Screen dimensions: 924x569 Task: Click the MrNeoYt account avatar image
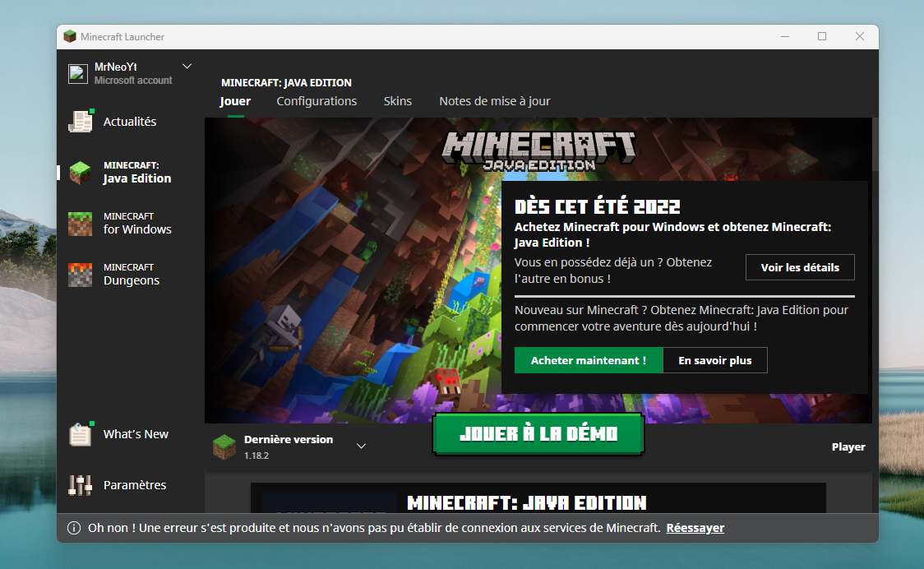coord(78,74)
